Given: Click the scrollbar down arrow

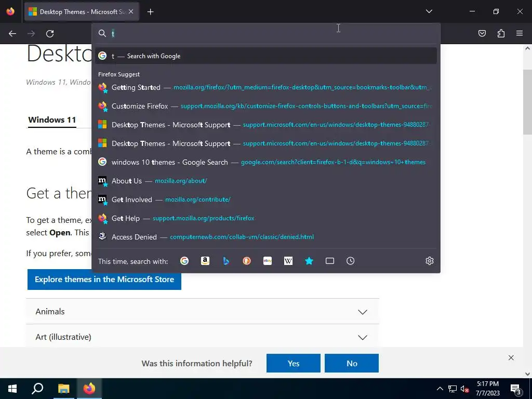Looking at the screenshot, I should pyautogui.click(x=527, y=374).
